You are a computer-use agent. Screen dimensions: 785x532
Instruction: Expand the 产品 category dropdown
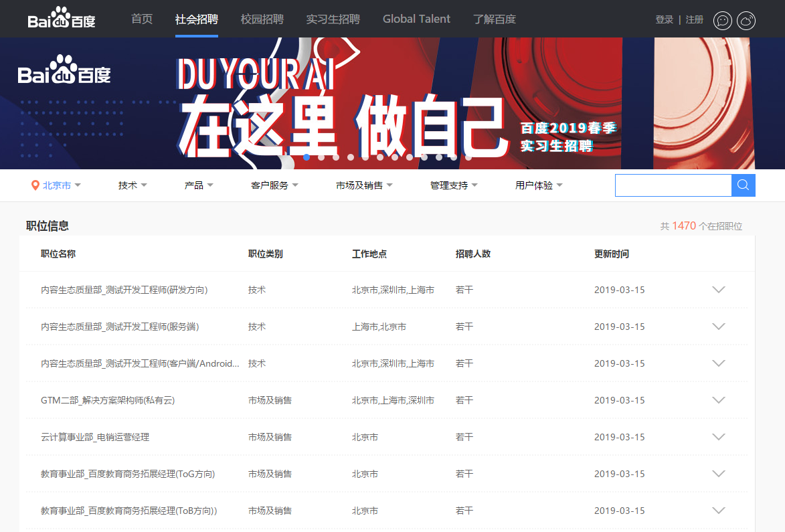[199, 185]
